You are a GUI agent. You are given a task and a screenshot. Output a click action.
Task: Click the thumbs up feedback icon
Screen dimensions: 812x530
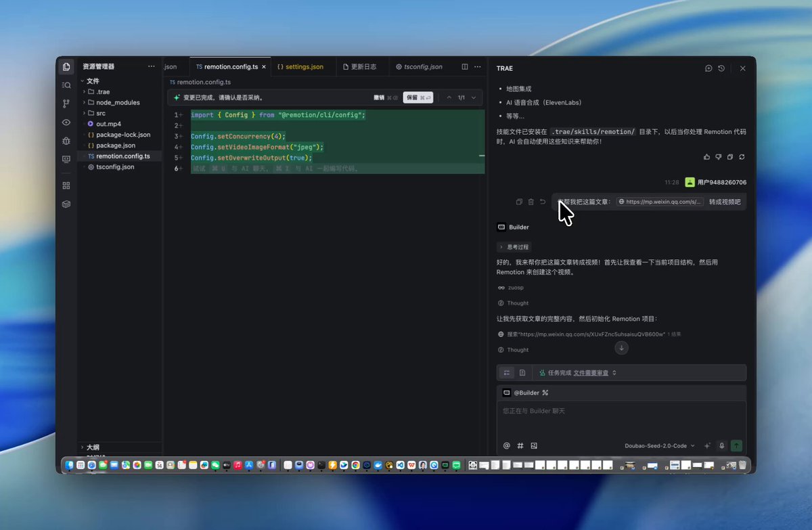click(706, 157)
